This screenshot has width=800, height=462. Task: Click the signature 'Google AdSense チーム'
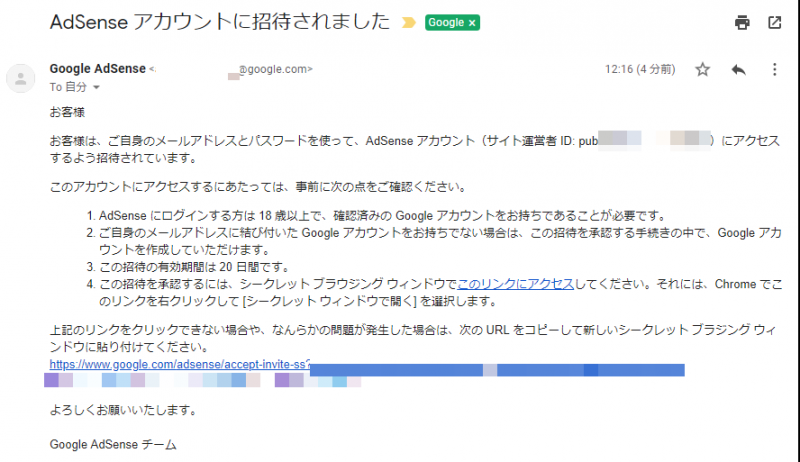tap(113, 444)
